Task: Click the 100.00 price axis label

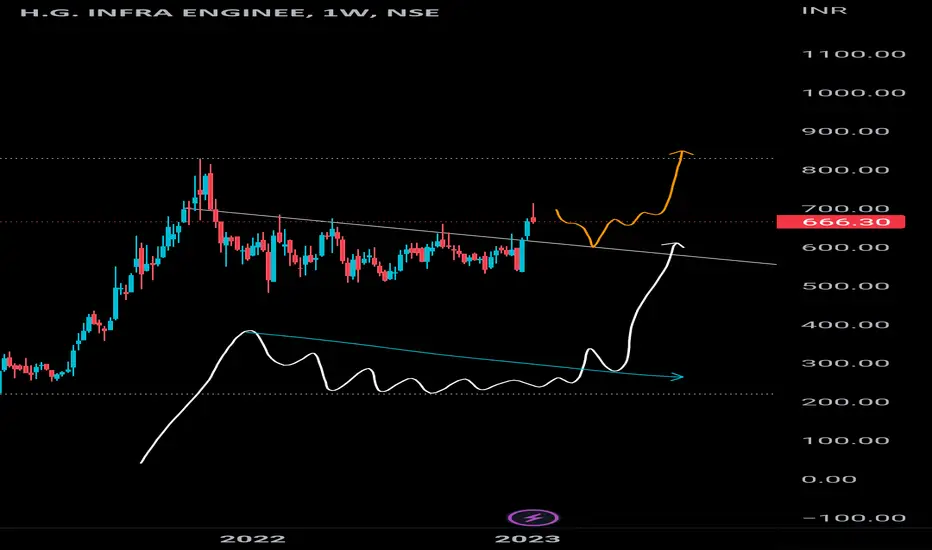Action: (x=845, y=441)
